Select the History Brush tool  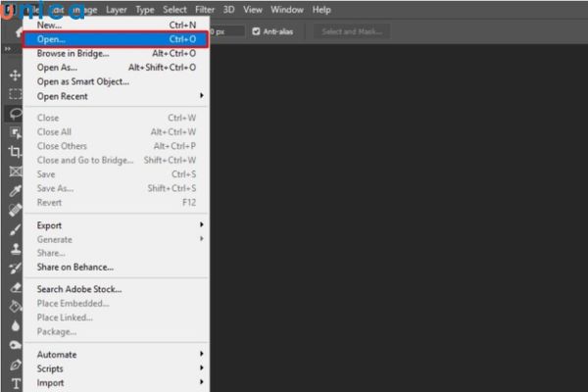(15, 269)
